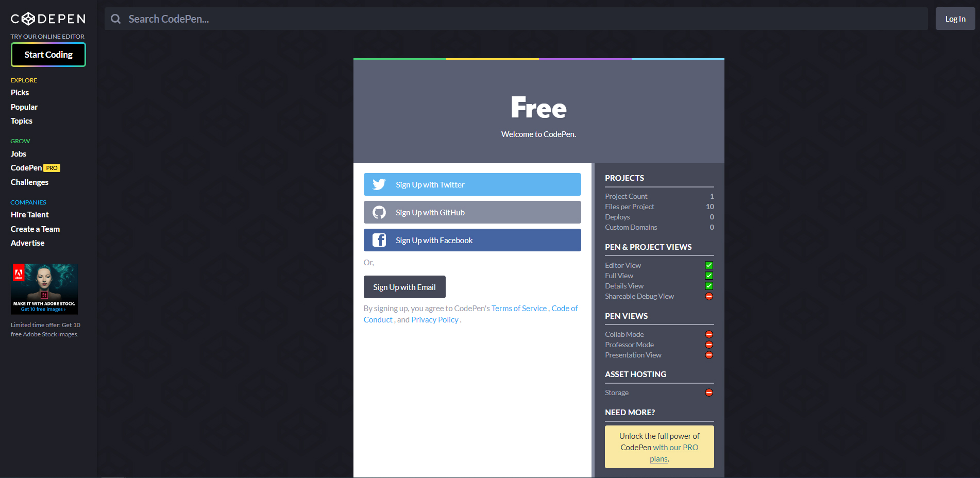The height and width of the screenshot is (478, 980).
Task: Click the 'Collab Mode' label
Action: pos(624,334)
